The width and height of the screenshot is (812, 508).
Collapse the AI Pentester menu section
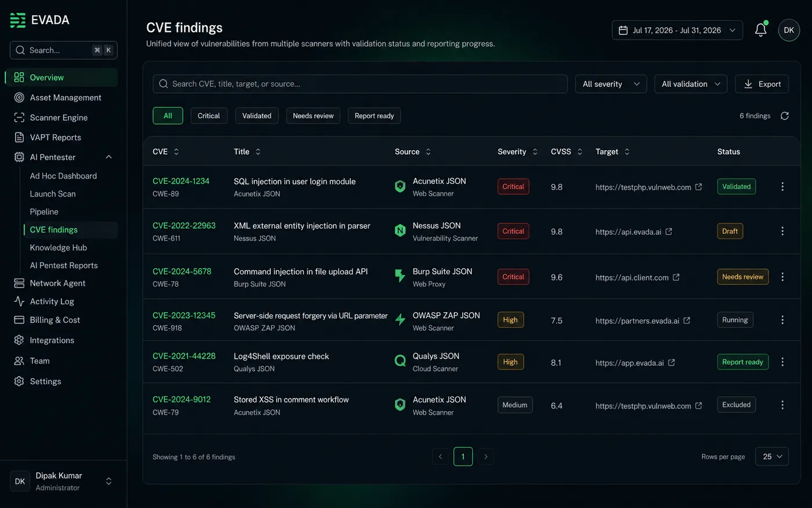point(108,157)
